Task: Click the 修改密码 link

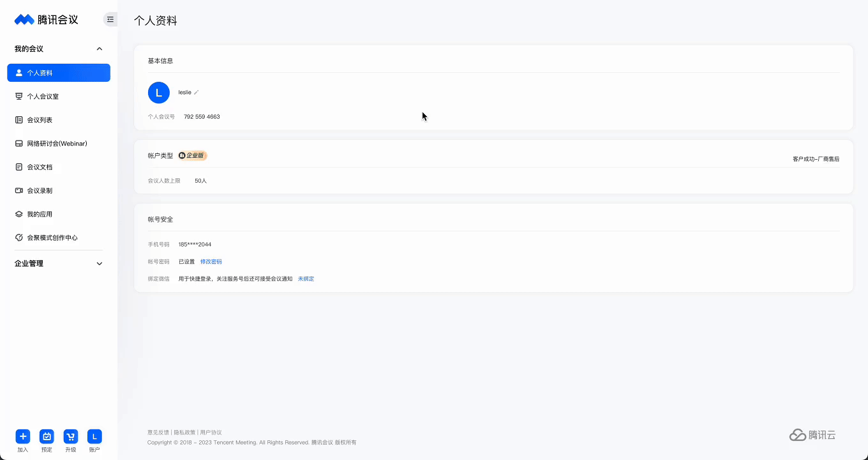Action: pyautogui.click(x=211, y=262)
